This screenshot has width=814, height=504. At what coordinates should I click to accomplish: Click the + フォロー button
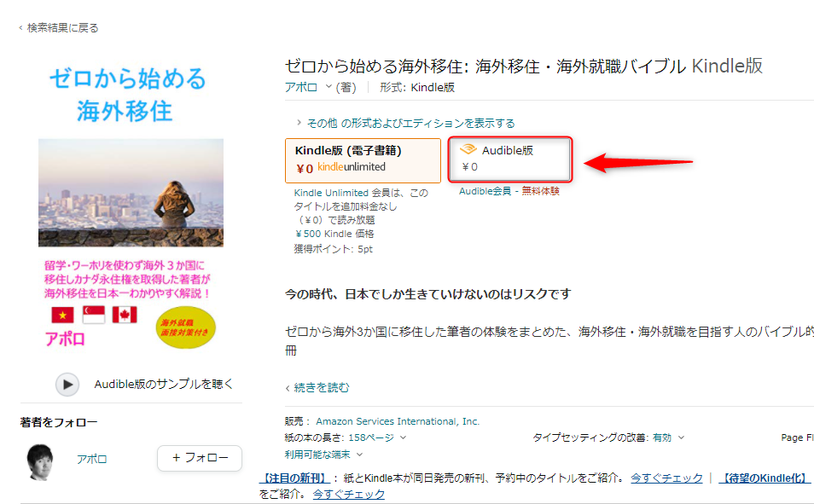200,458
